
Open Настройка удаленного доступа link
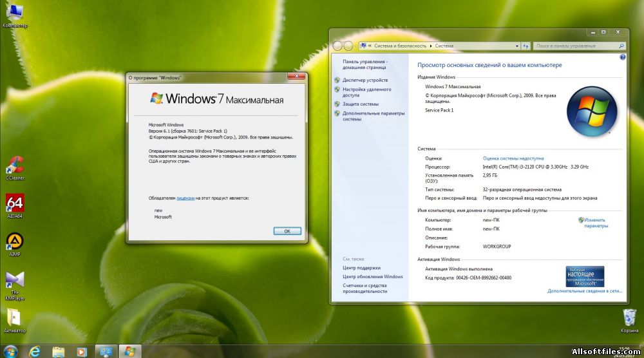367,92
